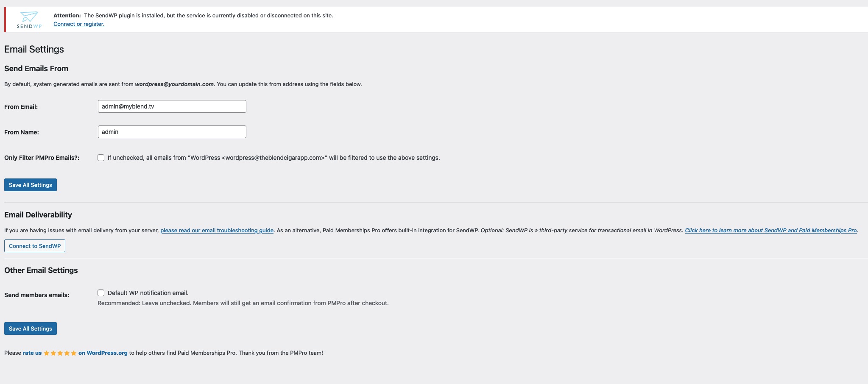Image resolution: width=868 pixels, height=384 pixels.
Task: Save All Settings beneath Other Email Settings section
Action: pyautogui.click(x=31, y=328)
